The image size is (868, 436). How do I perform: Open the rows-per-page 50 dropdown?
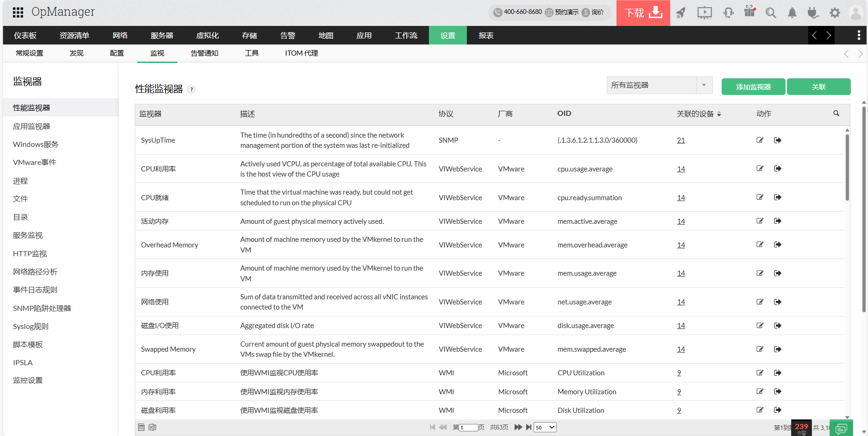click(545, 428)
